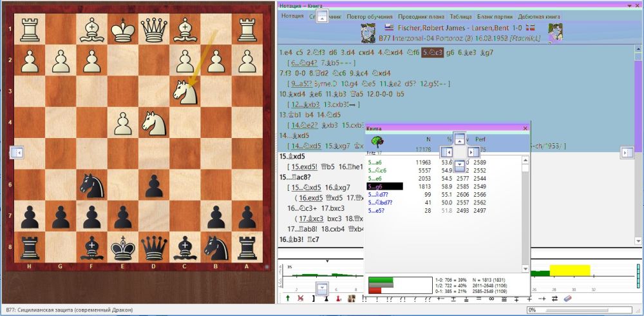
Task: Sort book by the Perf column header
Action: (x=480, y=139)
